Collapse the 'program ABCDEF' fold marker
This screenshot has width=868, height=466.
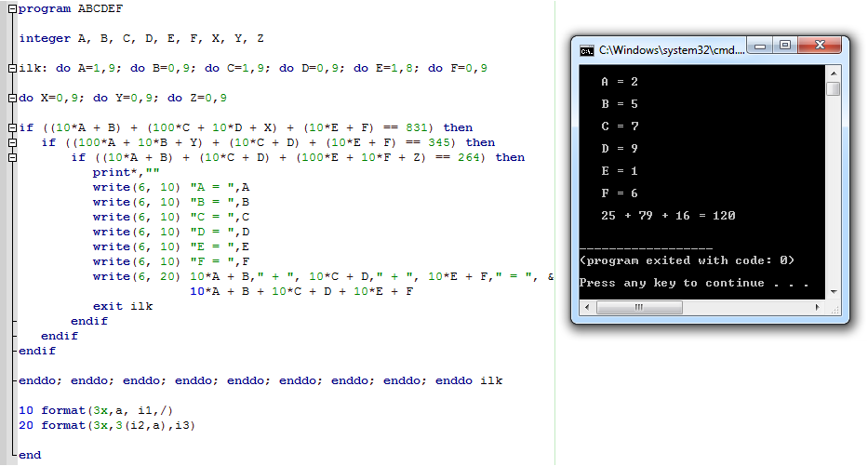(12, 9)
